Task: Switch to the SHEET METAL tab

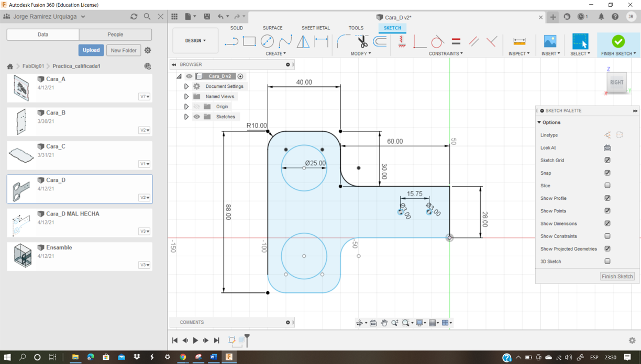Action: coord(315,28)
